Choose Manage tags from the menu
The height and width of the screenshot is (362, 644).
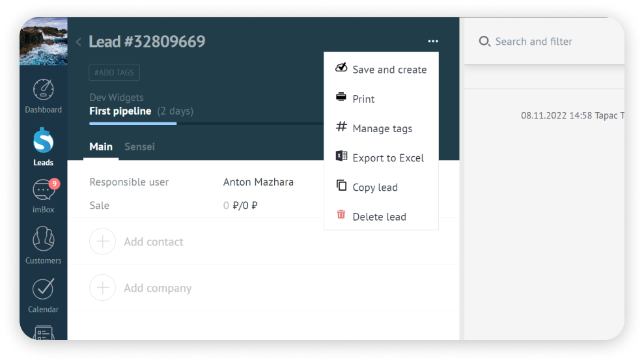click(381, 128)
